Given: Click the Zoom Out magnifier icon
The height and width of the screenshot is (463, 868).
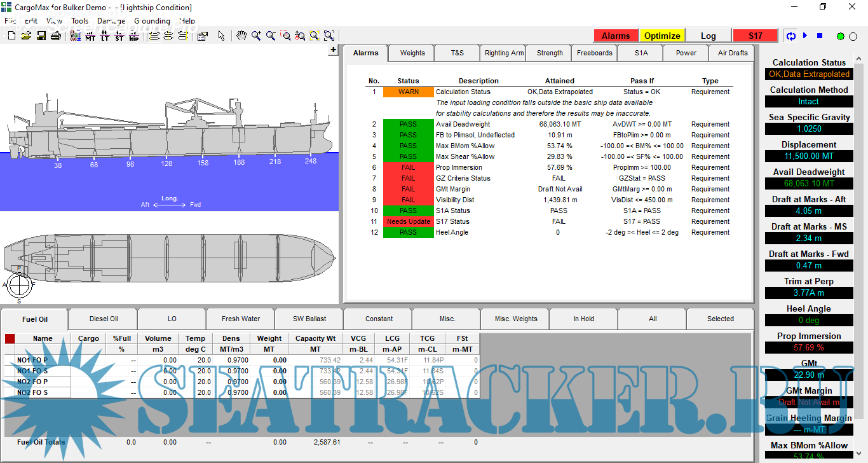Looking at the screenshot, I should [x=271, y=36].
